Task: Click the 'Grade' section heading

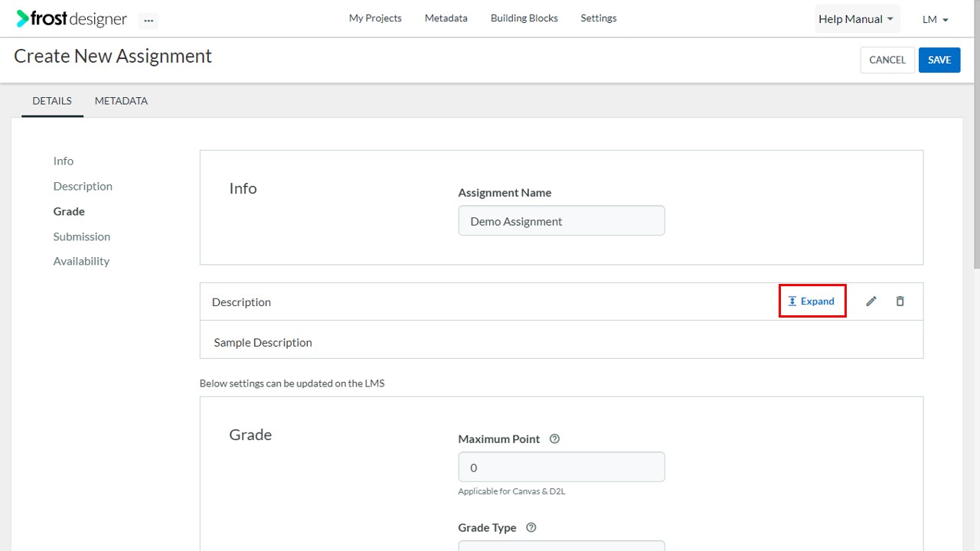Action: coord(250,435)
